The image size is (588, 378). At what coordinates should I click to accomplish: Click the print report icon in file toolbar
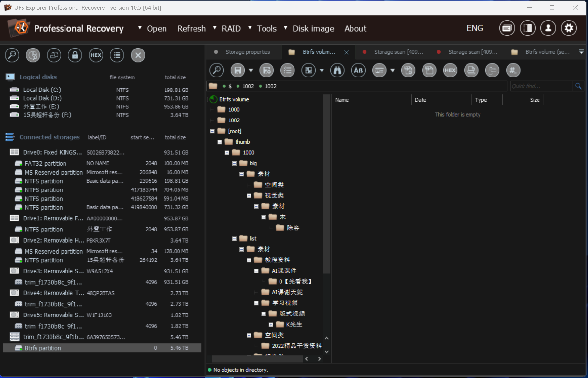click(471, 70)
